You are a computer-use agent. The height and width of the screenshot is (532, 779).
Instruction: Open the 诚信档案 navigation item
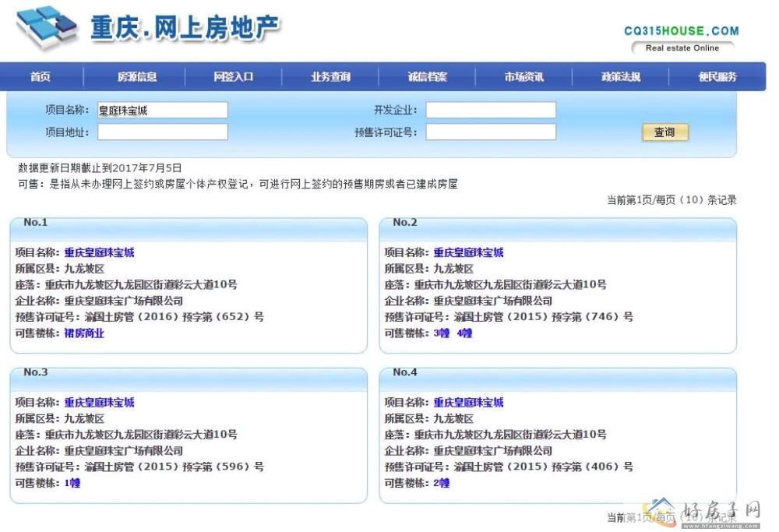427,77
